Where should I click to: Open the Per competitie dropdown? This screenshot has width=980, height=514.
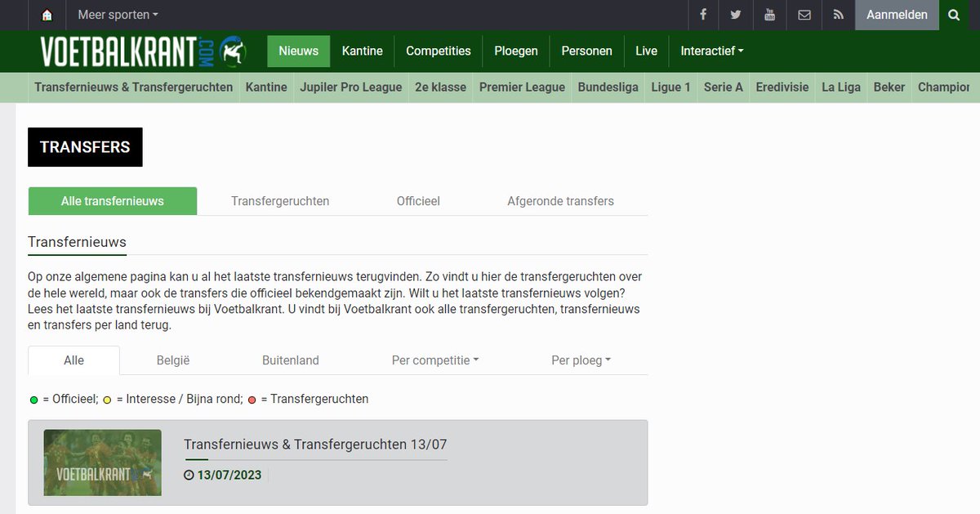point(435,360)
